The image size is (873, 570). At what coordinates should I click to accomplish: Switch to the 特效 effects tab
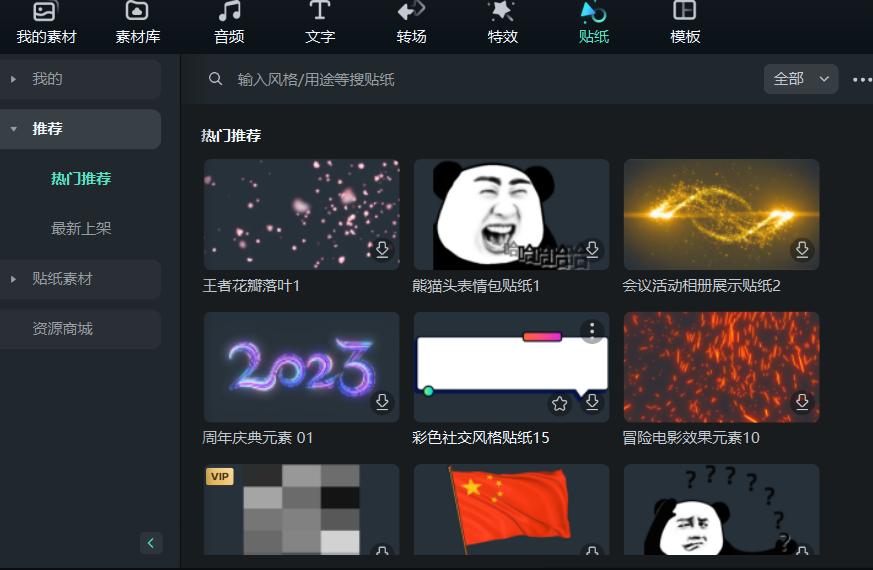click(x=502, y=23)
